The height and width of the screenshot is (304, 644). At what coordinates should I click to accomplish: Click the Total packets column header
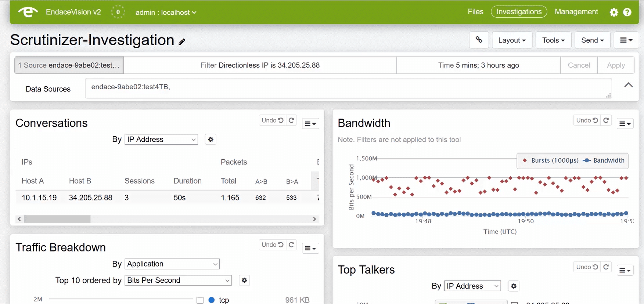[x=229, y=181]
